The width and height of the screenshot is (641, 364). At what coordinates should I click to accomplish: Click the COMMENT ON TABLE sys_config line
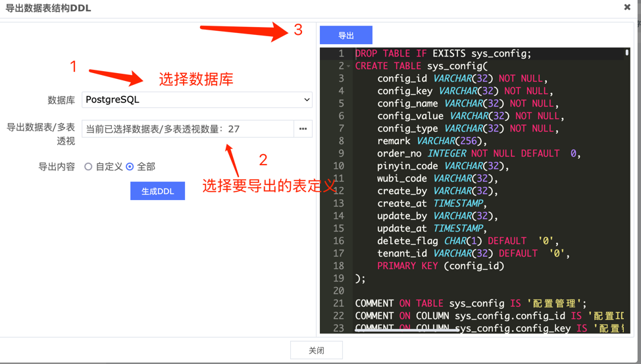pos(470,303)
